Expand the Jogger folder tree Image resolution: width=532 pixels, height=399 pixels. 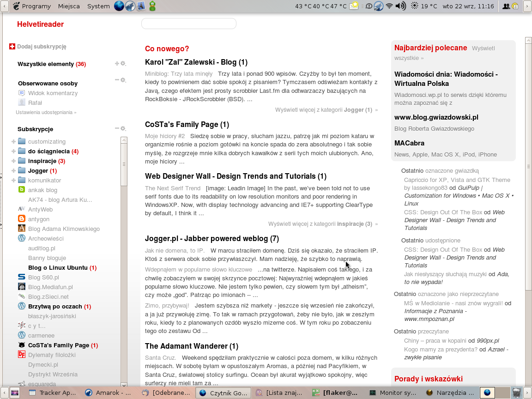(13, 171)
